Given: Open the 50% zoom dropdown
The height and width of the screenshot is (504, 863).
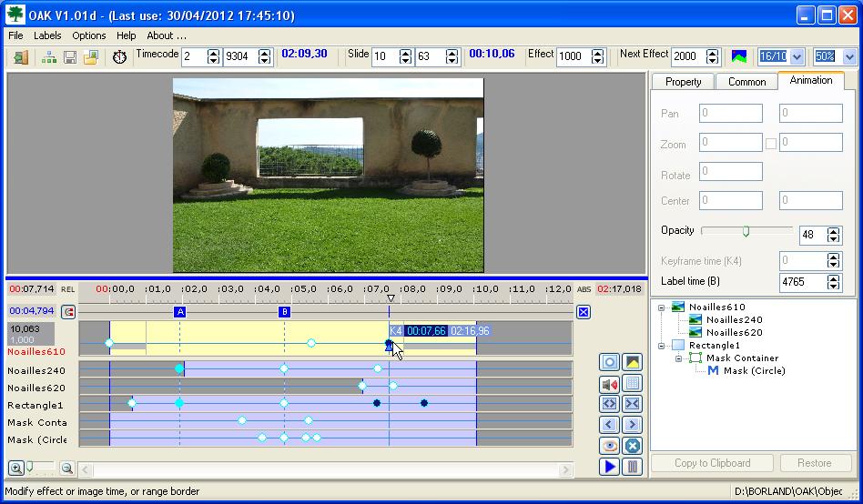Looking at the screenshot, I should [849, 57].
